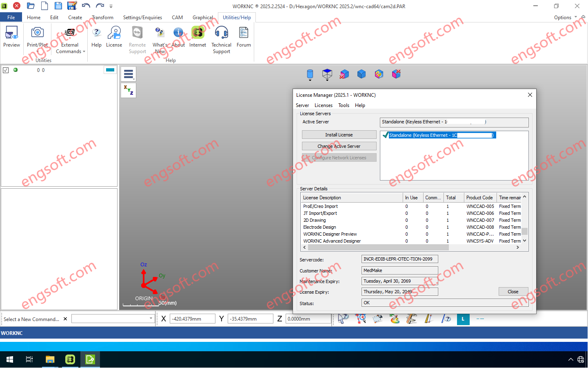
Task: Click the cube with rotate arrows icon
Action: [x=379, y=74]
